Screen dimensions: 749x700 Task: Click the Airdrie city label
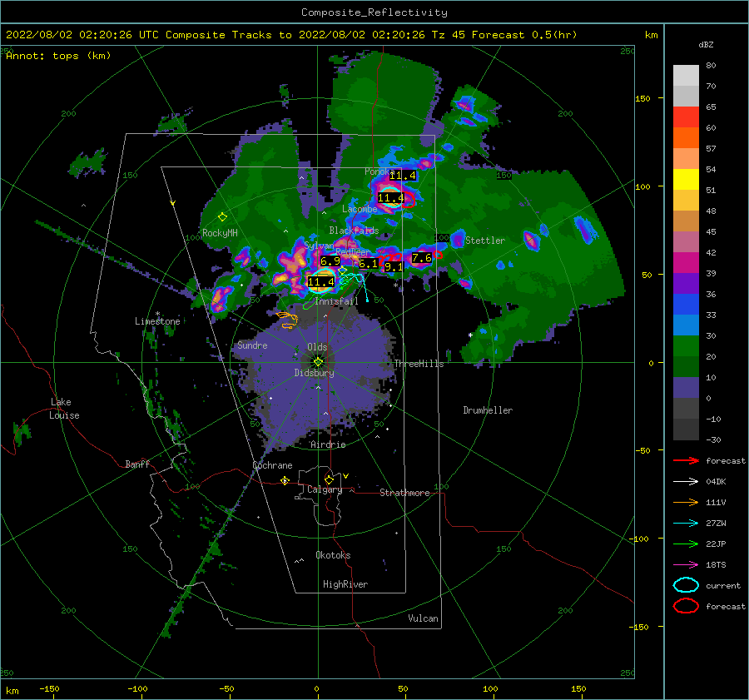(328, 444)
